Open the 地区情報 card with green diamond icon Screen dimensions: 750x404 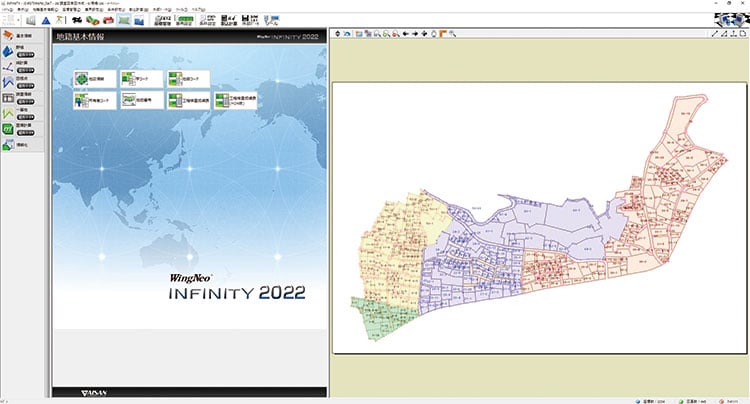[95, 79]
